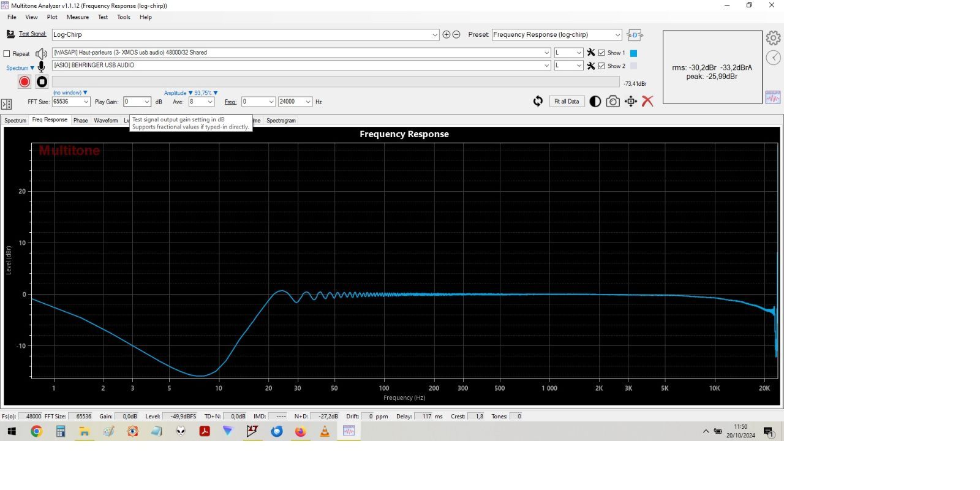Open the start frequency 0 dropdown

tap(271, 102)
